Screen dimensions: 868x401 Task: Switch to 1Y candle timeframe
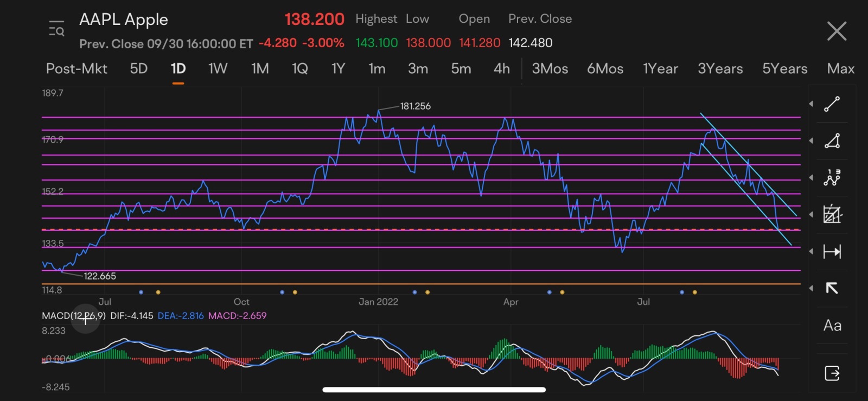tap(338, 69)
